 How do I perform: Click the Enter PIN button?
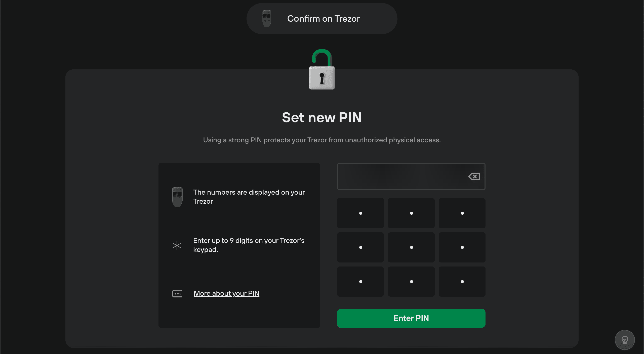point(411,318)
